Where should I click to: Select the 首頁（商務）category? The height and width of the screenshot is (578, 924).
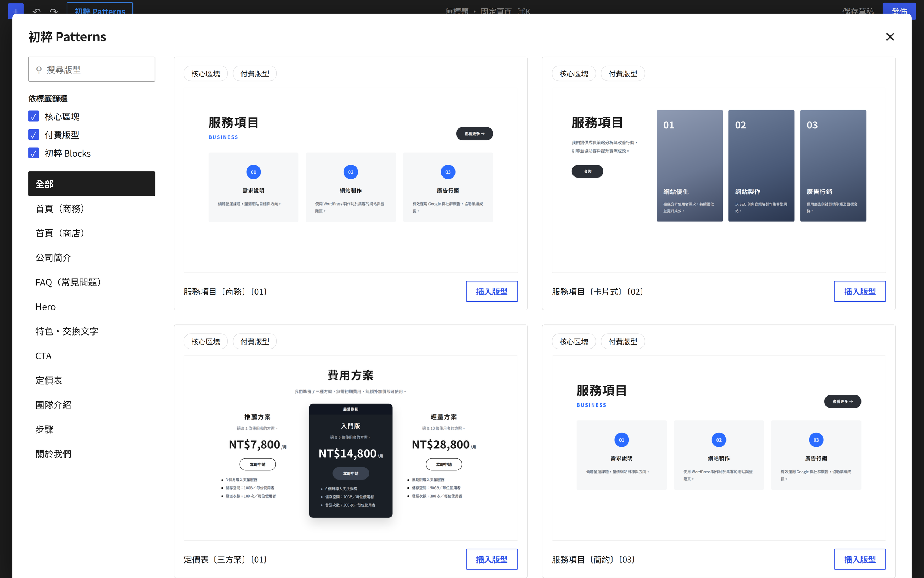pyautogui.click(x=92, y=208)
